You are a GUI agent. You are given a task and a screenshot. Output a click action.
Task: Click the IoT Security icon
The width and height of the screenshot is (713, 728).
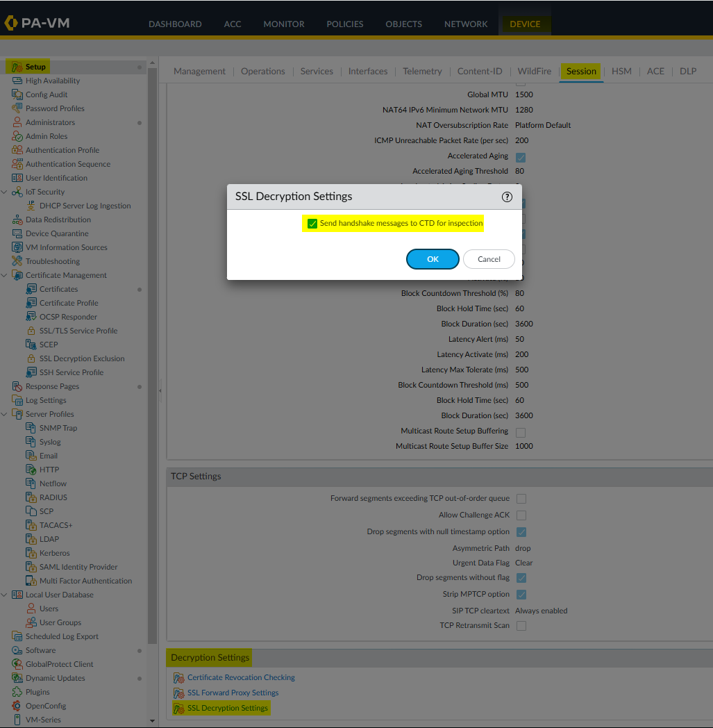pos(17,192)
